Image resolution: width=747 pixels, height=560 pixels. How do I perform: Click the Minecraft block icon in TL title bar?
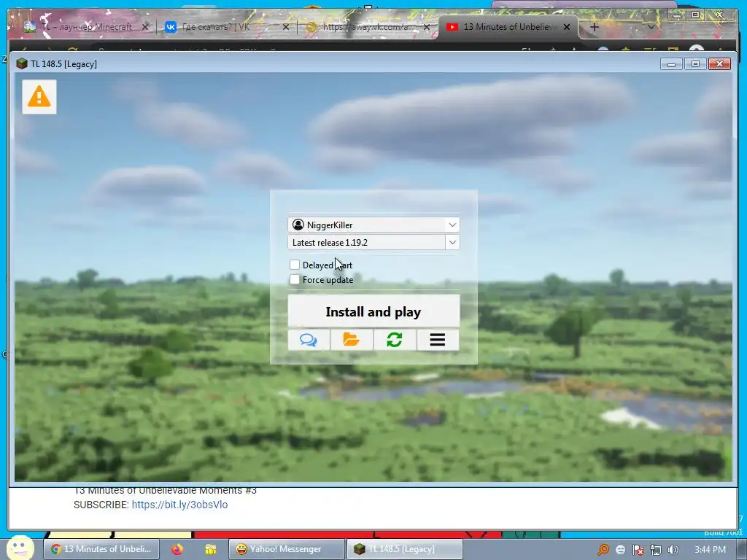(x=21, y=64)
